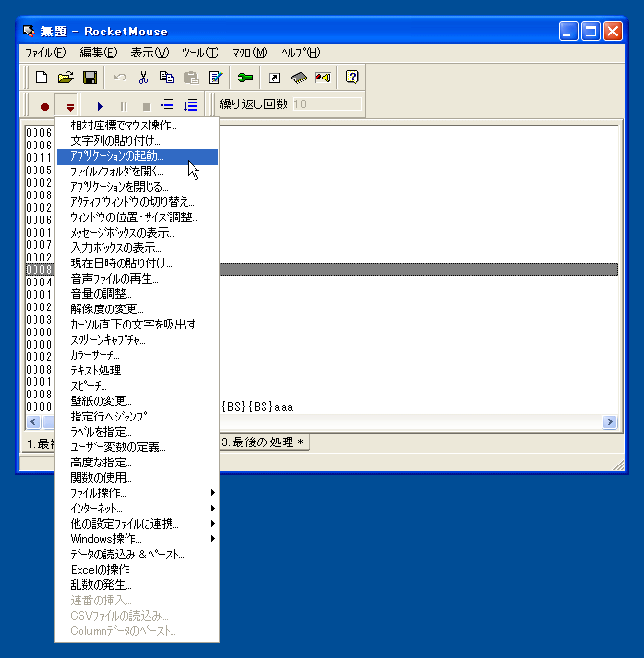Click the pin and speaker icon
The width and height of the screenshot is (644, 658).
[323, 78]
